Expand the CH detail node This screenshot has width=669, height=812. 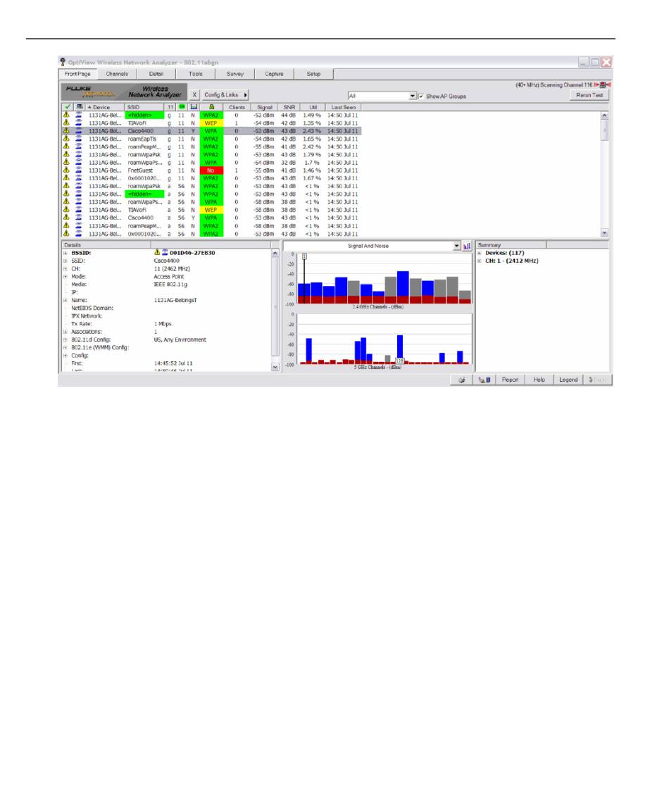[x=65, y=269]
